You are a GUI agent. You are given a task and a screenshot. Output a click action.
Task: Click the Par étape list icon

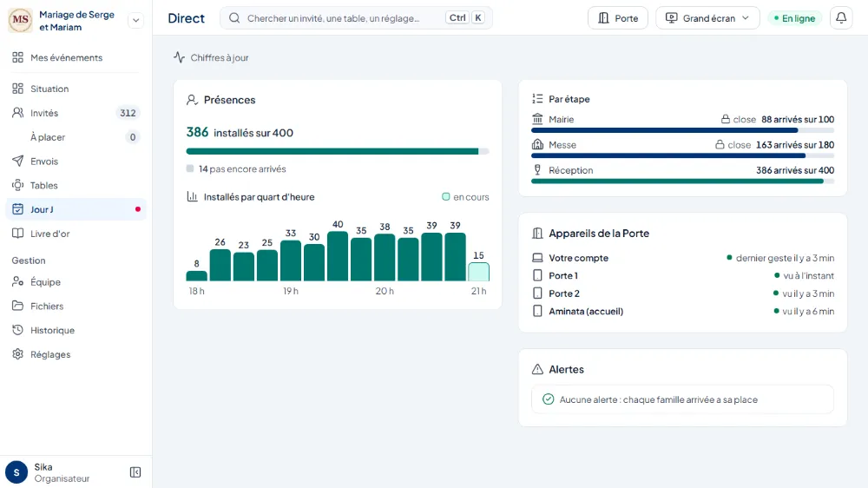point(537,99)
